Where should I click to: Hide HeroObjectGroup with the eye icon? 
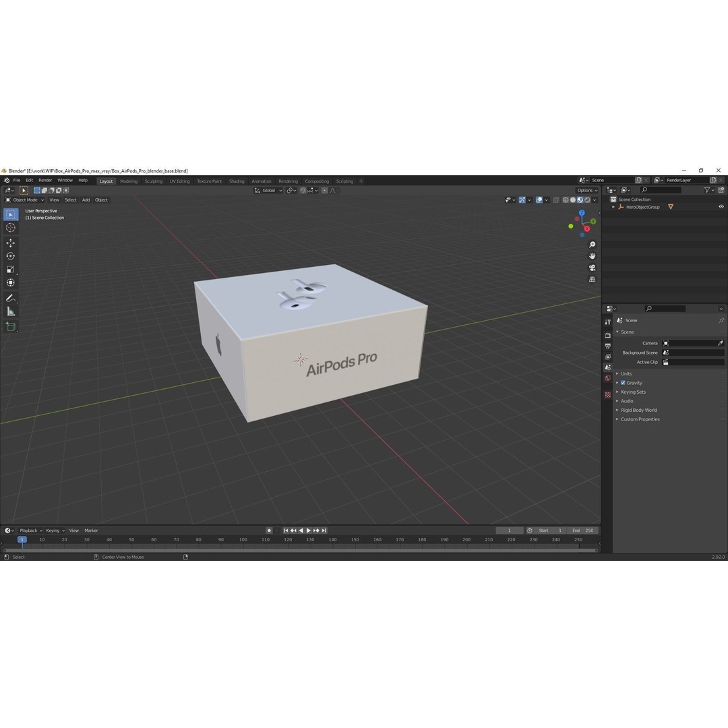tap(721, 207)
